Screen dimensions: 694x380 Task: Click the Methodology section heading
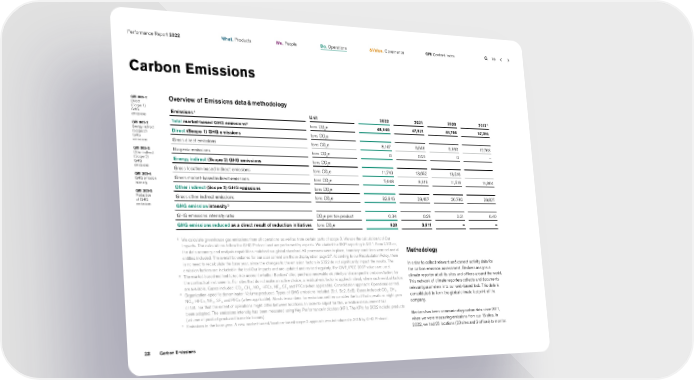pyautogui.click(x=422, y=249)
